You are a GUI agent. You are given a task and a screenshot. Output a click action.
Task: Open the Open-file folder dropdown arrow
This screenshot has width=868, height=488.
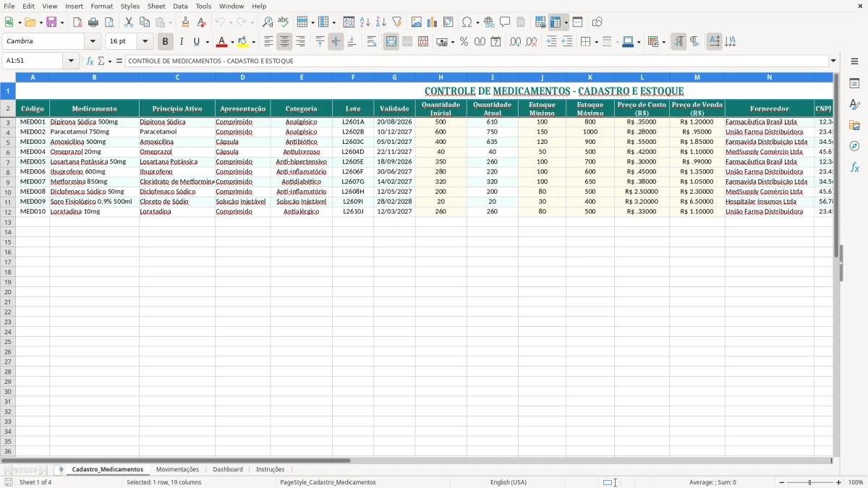(40, 22)
